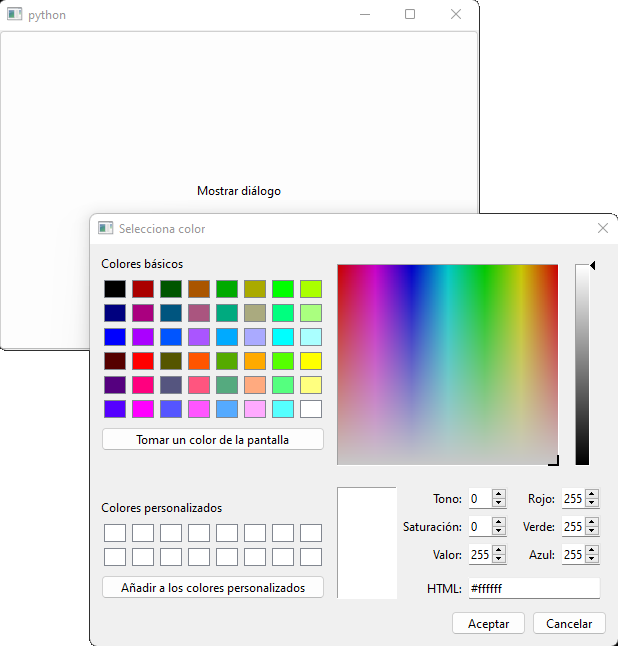Click the vertical brightness gradient slider
The height and width of the screenshot is (646, 618).
[x=582, y=365]
